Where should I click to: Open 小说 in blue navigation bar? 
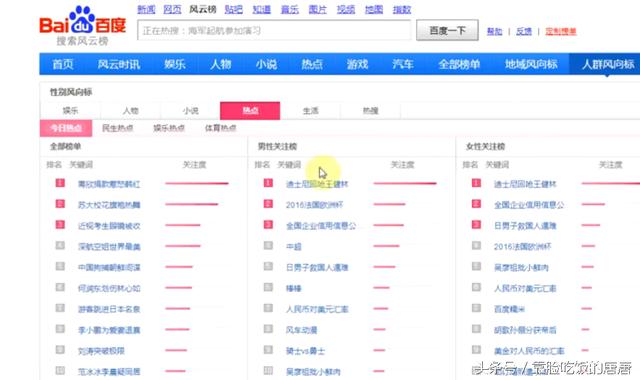tap(266, 64)
